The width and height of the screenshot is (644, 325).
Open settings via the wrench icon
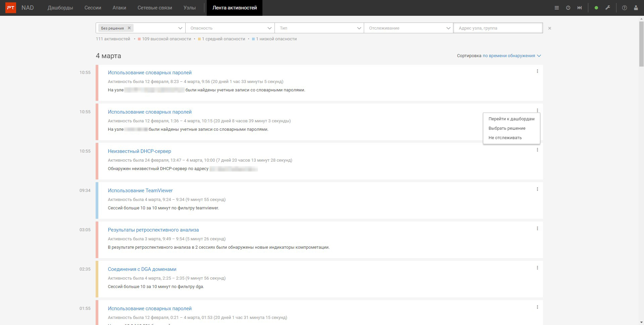(x=608, y=8)
